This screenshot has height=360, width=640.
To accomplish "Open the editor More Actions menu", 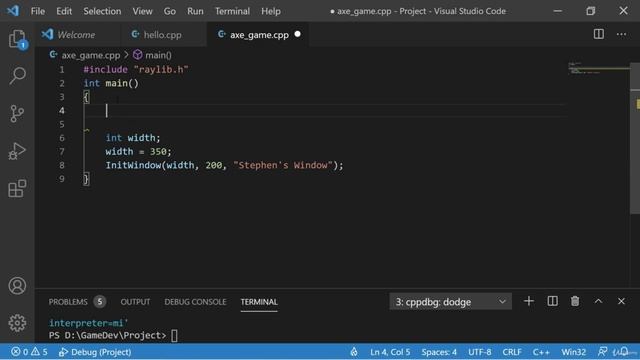I will click(x=621, y=34).
